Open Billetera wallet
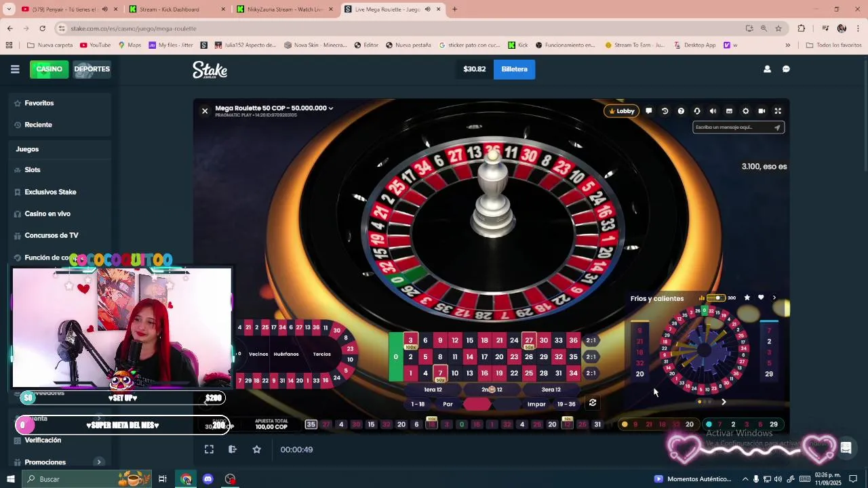Screen dimensions: 868x488 tap(514, 69)
